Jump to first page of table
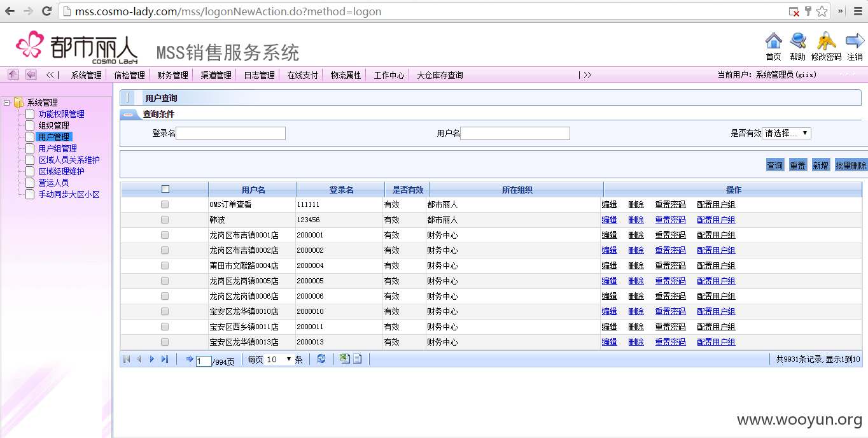Image resolution: width=868 pixels, height=438 pixels. pos(127,359)
